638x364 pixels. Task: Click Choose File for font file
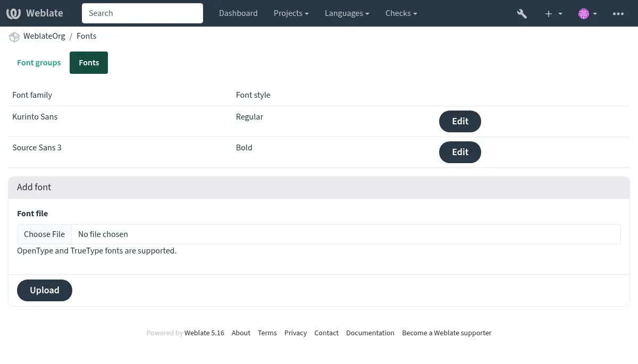click(x=44, y=234)
